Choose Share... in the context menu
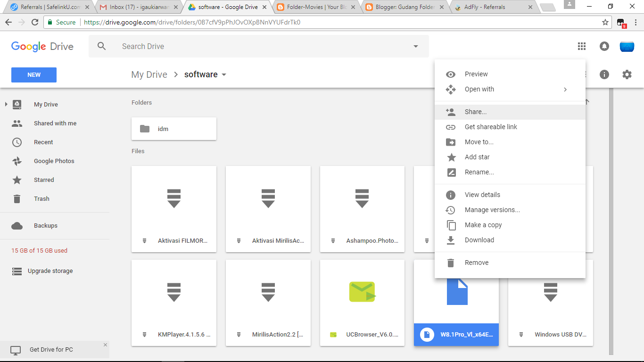 (510, 112)
